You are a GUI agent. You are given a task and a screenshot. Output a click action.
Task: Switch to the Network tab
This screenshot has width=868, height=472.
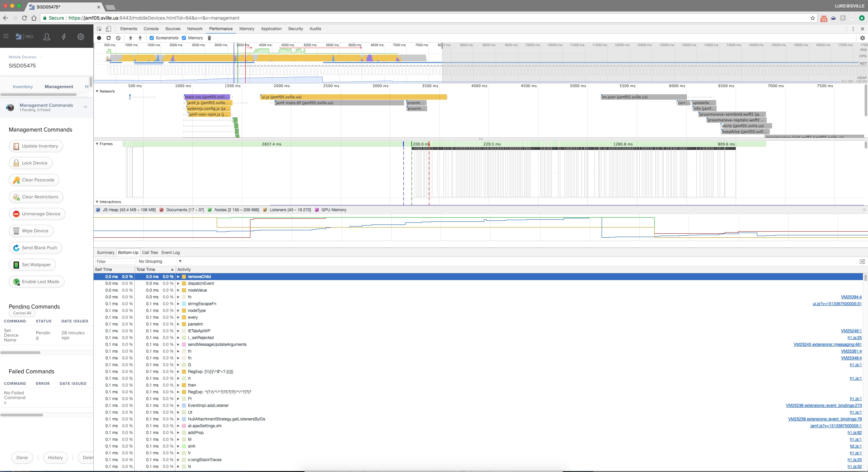(x=195, y=29)
